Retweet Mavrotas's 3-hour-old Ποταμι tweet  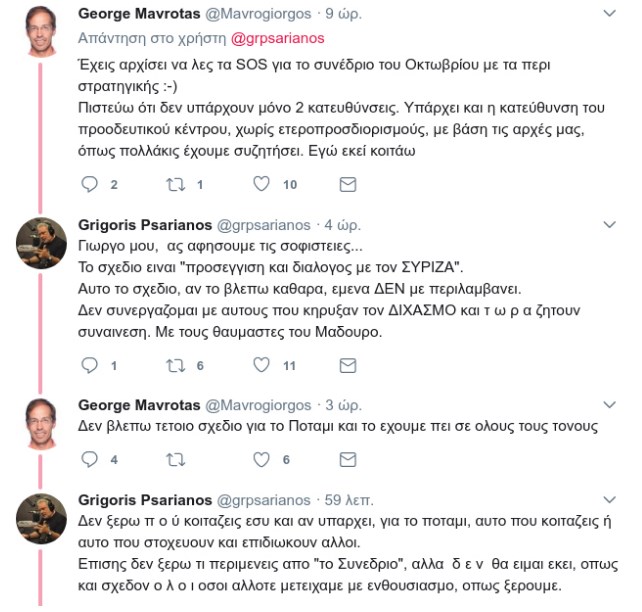click(x=176, y=460)
